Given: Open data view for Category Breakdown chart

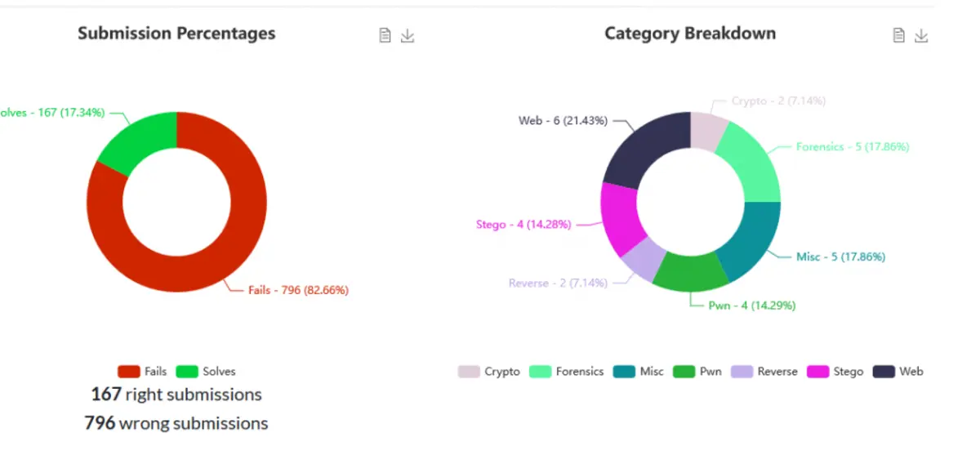Looking at the screenshot, I should point(898,35).
